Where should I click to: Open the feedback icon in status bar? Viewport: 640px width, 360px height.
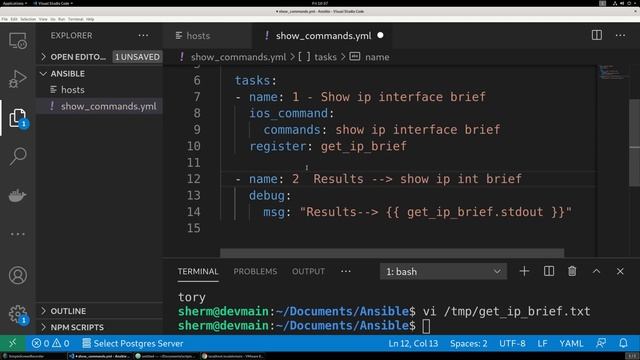click(x=601, y=343)
